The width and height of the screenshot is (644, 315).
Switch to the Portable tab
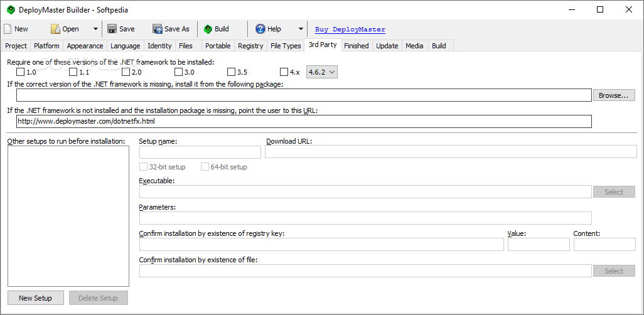point(218,46)
